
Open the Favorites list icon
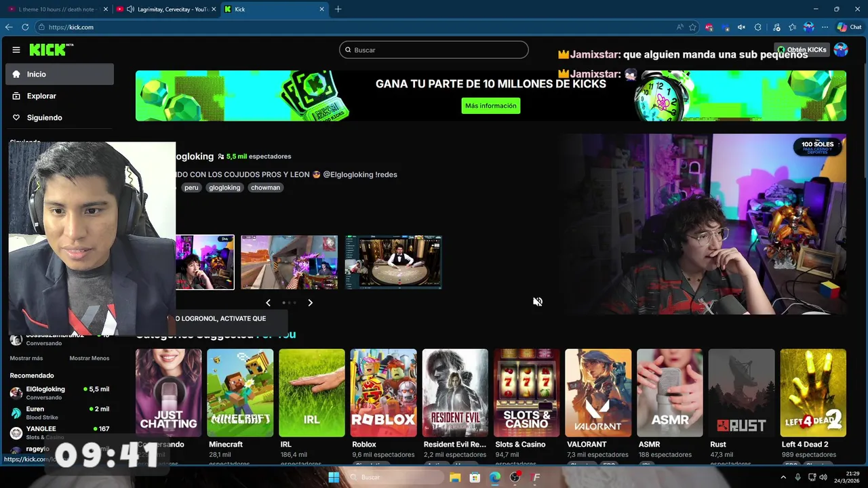click(x=792, y=27)
